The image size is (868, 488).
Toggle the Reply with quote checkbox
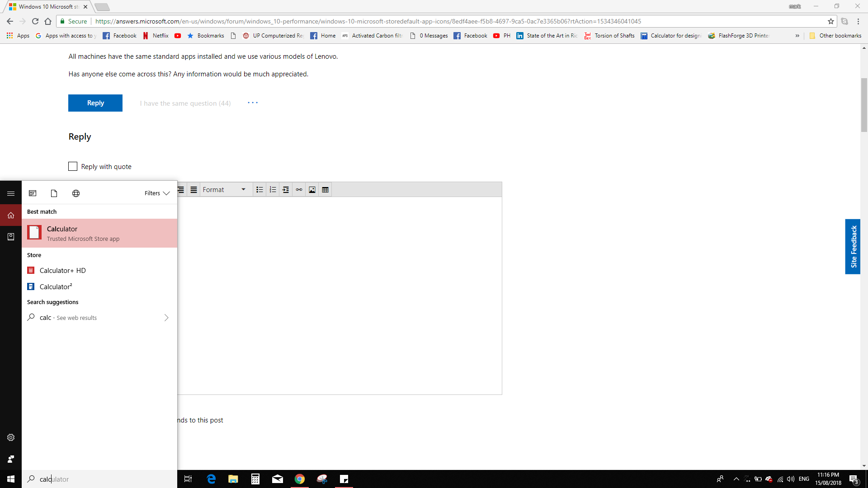[73, 166]
